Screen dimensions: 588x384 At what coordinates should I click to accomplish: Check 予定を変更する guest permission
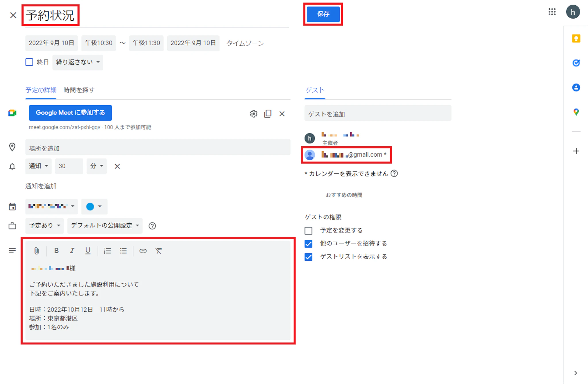pos(308,231)
